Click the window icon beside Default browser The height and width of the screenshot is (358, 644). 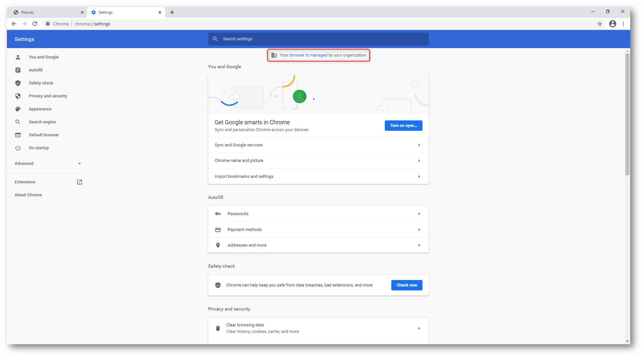[x=18, y=135]
